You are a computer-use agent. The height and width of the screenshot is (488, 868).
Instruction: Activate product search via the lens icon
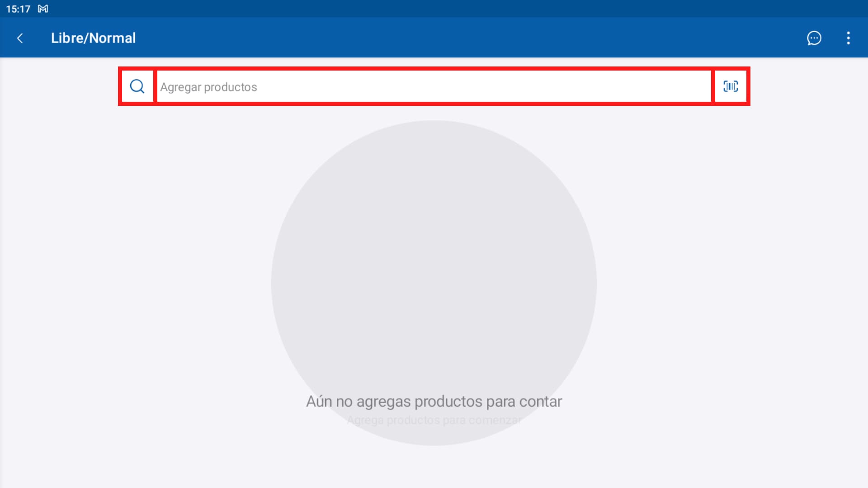click(x=137, y=86)
